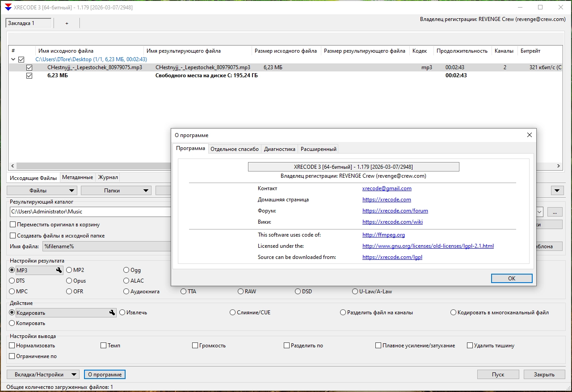
Task: Click the О программе button
Action: coord(105,375)
